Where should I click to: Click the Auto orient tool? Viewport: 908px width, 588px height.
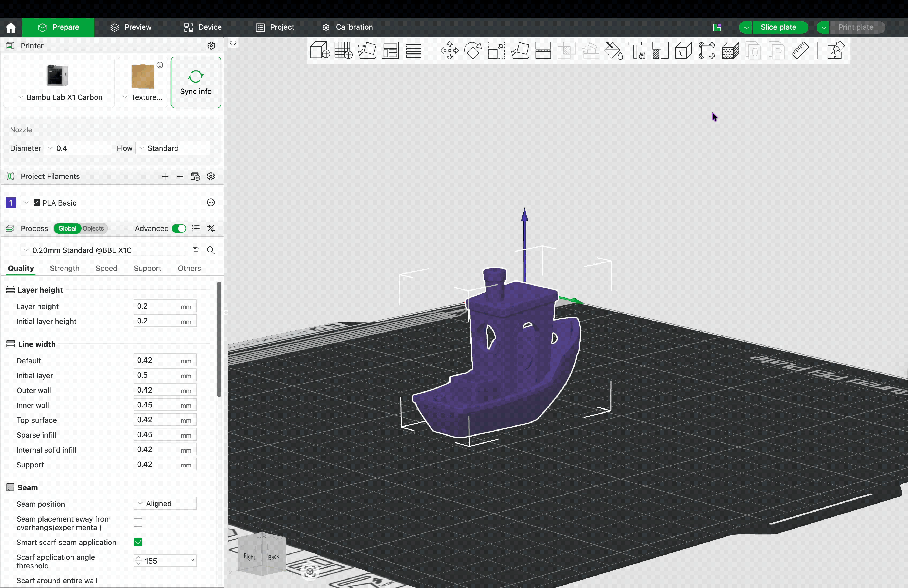367,50
